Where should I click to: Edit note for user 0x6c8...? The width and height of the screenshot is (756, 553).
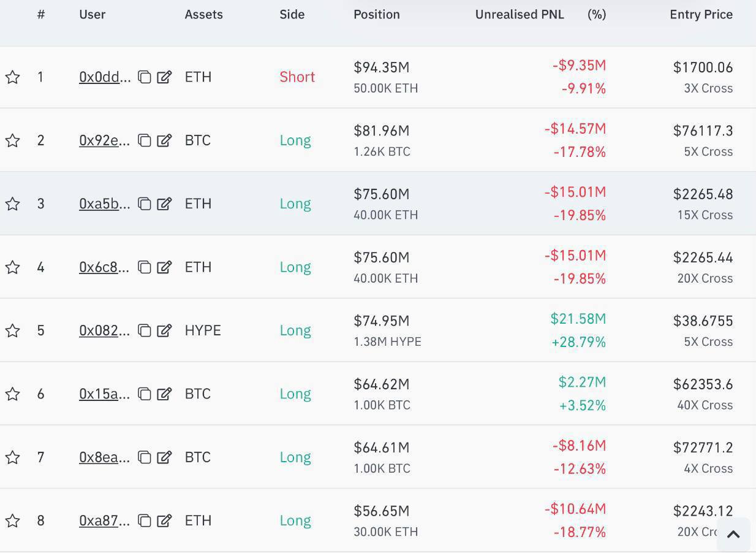pos(164,267)
